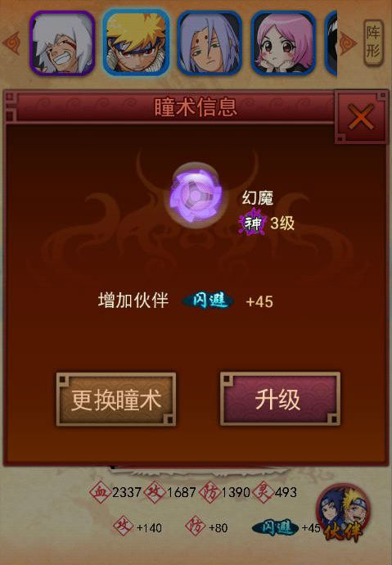Select the blond spiky-haired ninja portrait
Viewport: 392px width, 565px height.
[x=137, y=43]
